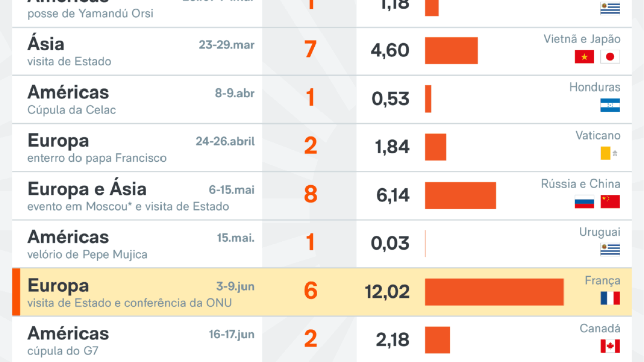644x362 pixels.
Task: Click the Vatican flag icon
Action: [609, 153]
